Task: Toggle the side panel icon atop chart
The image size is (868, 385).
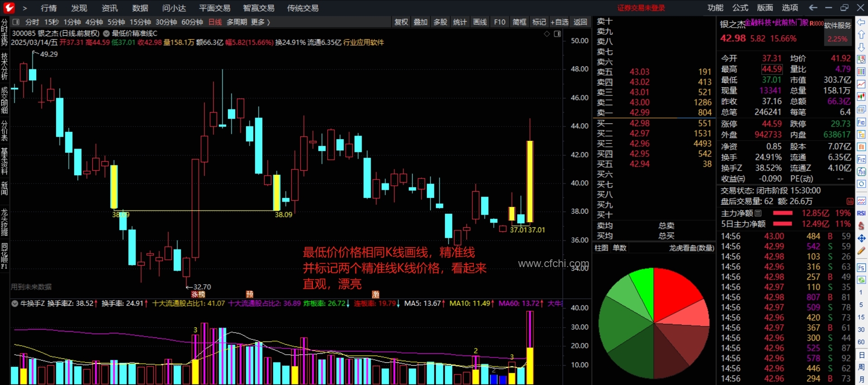Action: (x=557, y=34)
